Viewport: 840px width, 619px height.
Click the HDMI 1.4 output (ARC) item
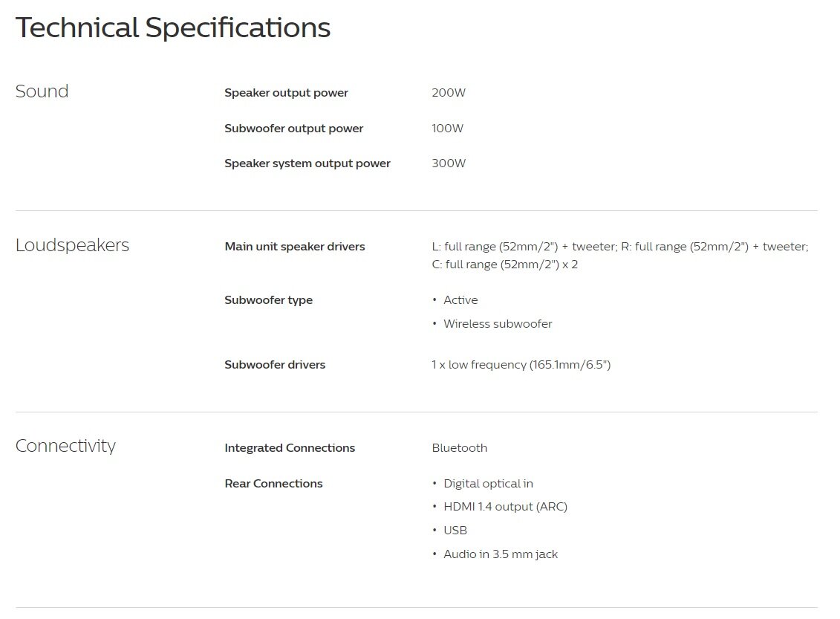[505, 507]
